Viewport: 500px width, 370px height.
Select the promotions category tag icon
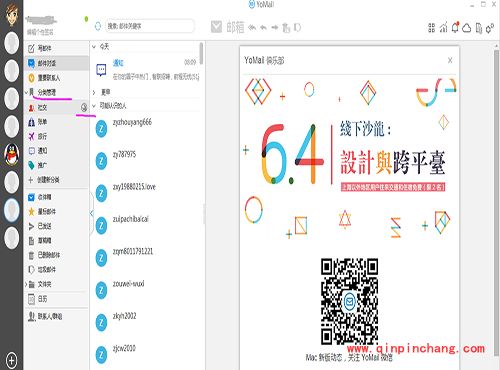31,165
